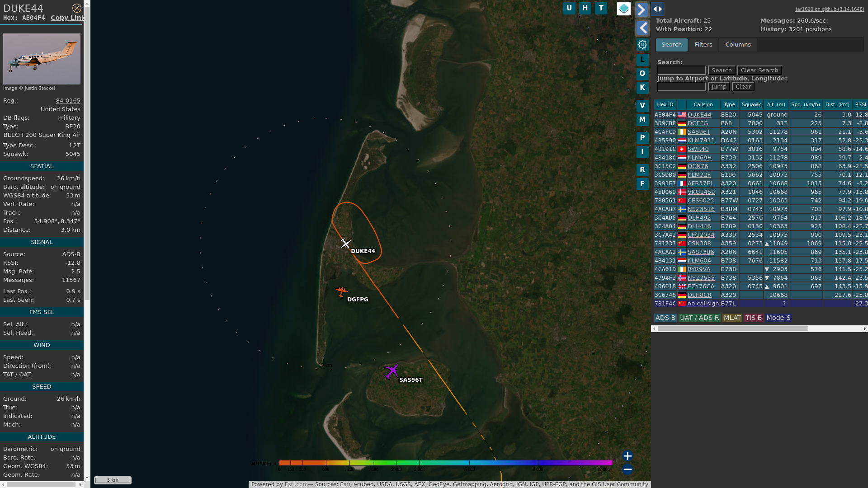
Task: Toggle the U button at the top of the map
Action: pyautogui.click(x=569, y=8)
